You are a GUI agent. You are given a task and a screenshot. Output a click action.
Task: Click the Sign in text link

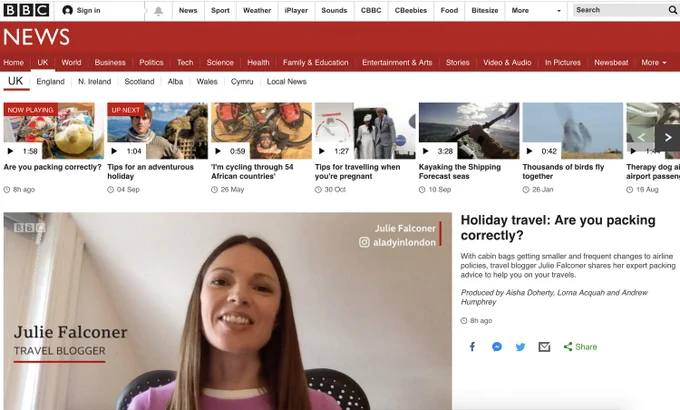tap(88, 10)
